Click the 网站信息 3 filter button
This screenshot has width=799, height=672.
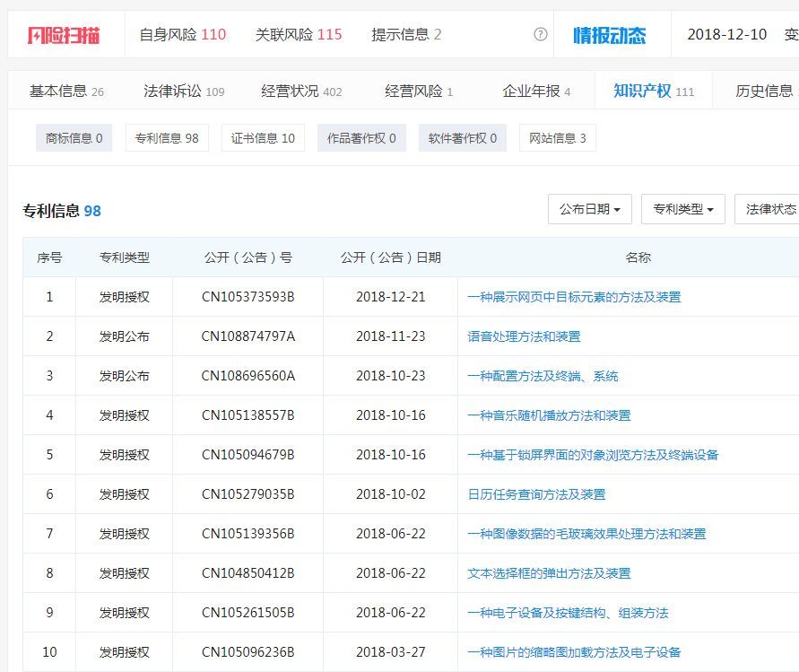[x=557, y=138]
